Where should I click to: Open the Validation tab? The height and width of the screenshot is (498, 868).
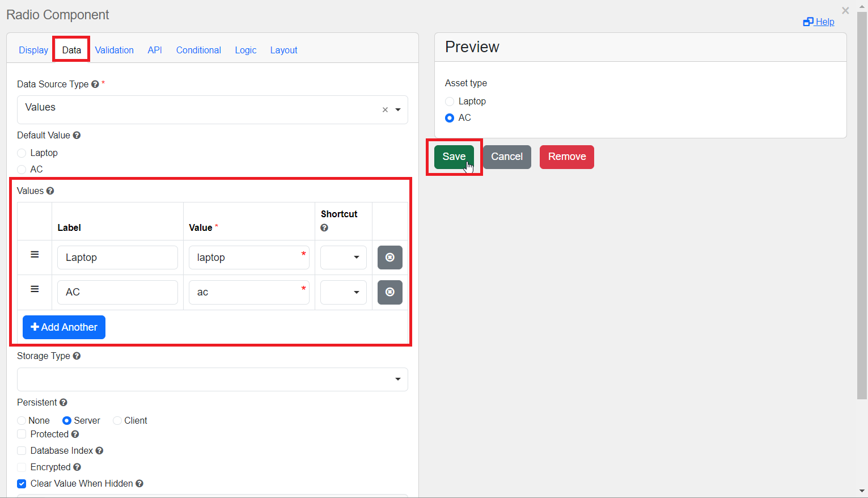115,50
